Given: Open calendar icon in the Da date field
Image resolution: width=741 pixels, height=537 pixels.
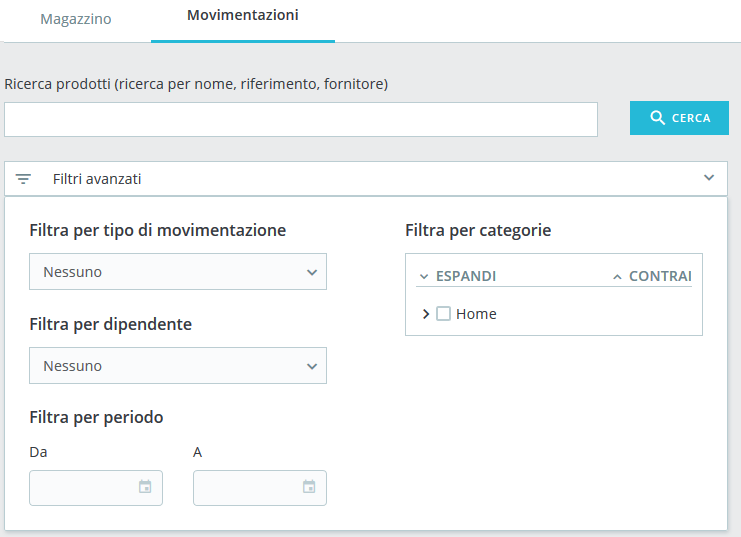Looking at the screenshot, I should tap(145, 486).
